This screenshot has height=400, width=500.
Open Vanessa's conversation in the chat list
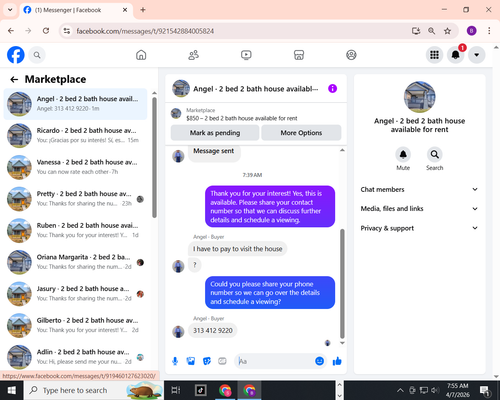tap(75, 167)
